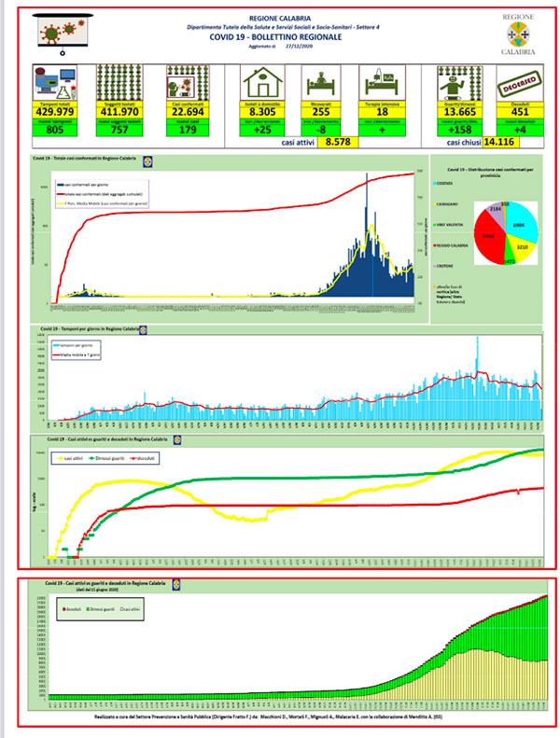Image resolution: width=560 pixels, height=738 pixels.
Task: Click the CROTONE legend entry
Action: (442, 267)
